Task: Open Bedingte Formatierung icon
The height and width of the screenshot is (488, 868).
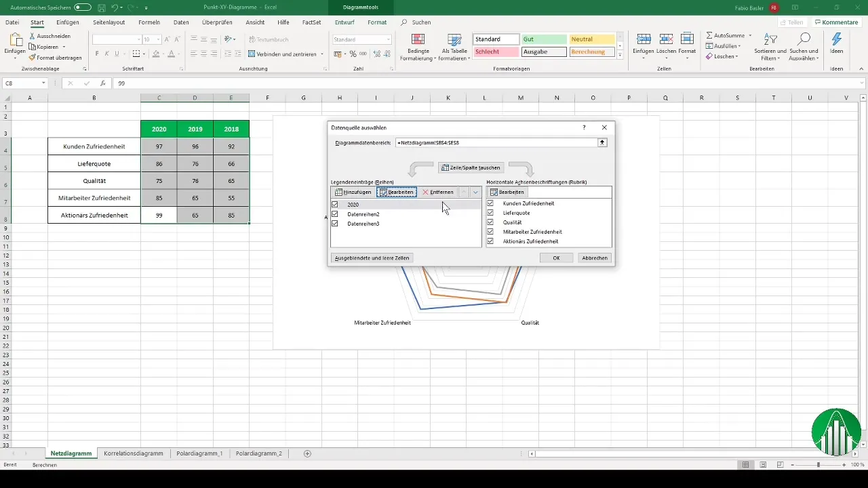Action: 418,39
